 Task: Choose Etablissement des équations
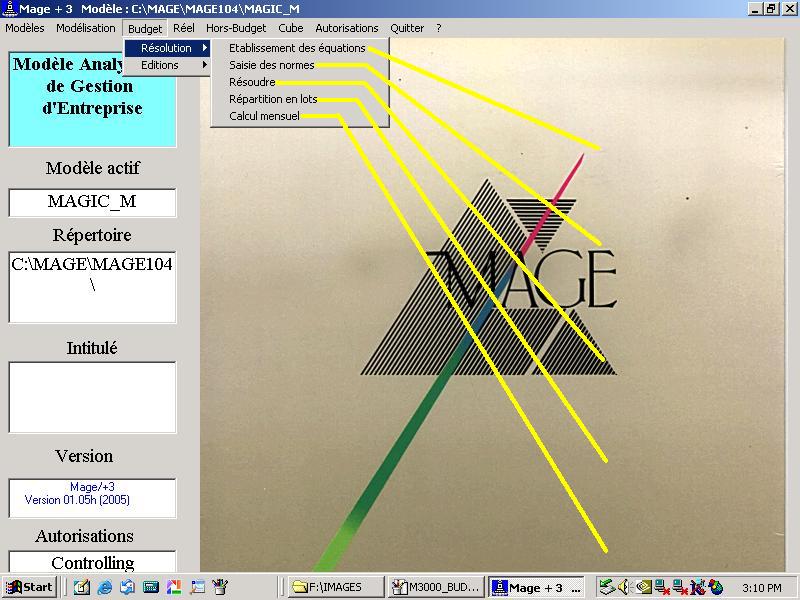[x=299, y=48]
